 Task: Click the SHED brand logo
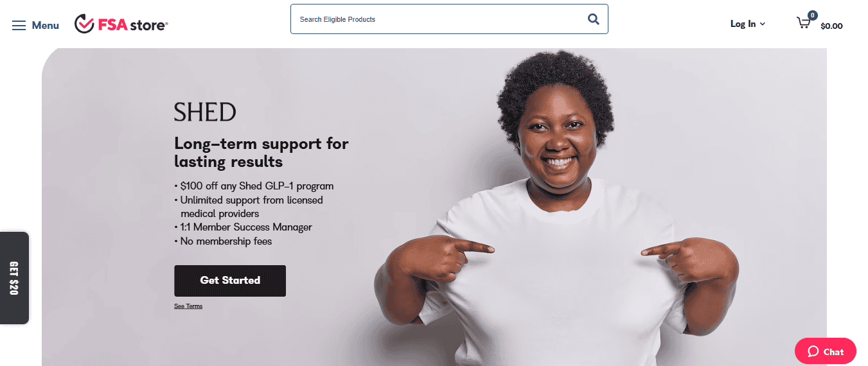click(x=205, y=112)
